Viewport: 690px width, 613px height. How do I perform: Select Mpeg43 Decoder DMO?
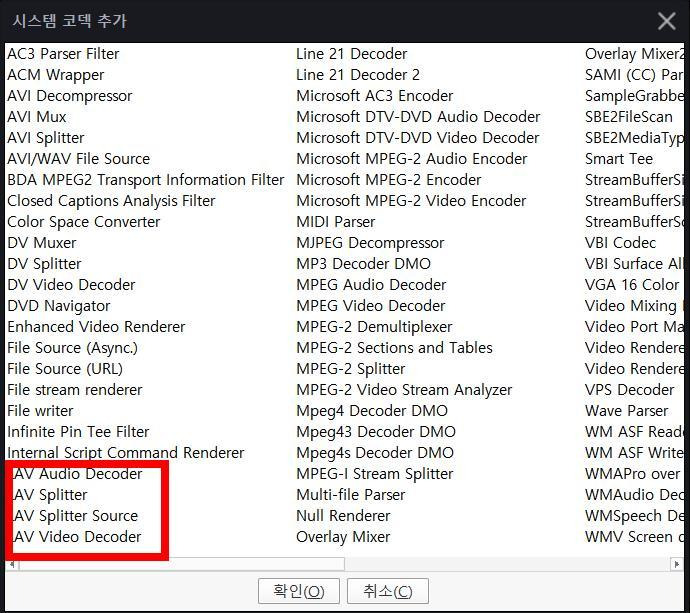(x=376, y=432)
